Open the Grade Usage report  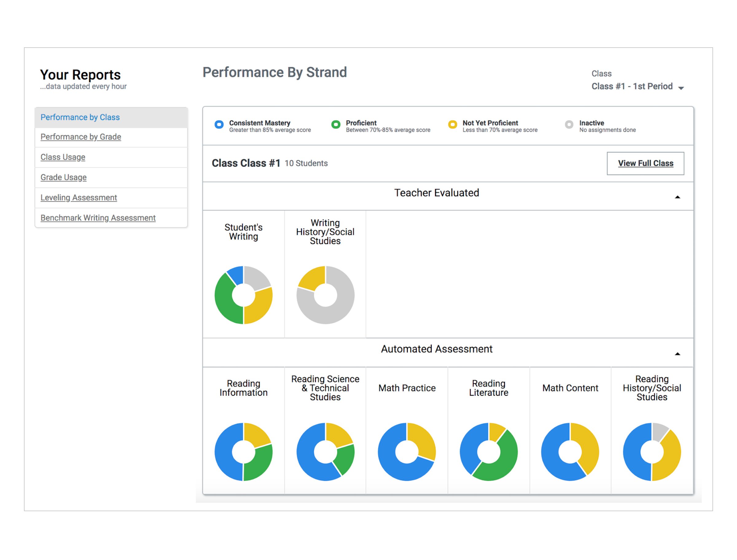pyautogui.click(x=63, y=178)
